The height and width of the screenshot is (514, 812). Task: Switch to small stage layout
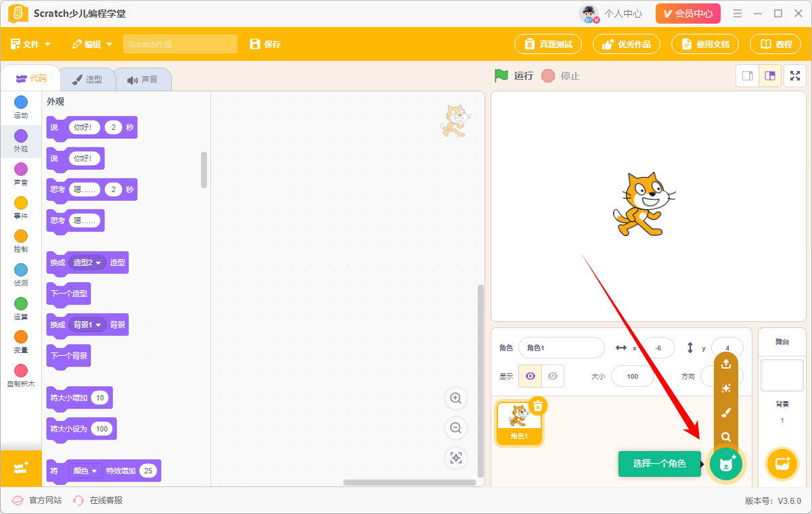coord(748,76)
